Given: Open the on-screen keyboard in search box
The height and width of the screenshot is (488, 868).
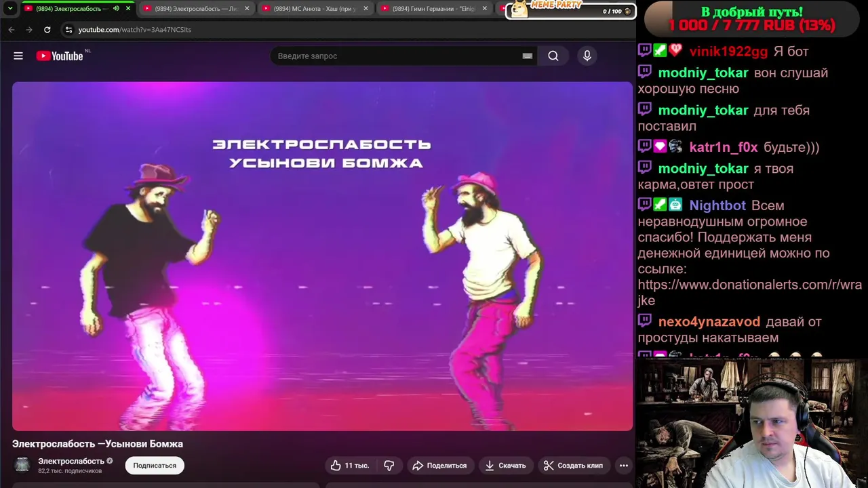Looking at the screenshot, I should tap(527, 56).
